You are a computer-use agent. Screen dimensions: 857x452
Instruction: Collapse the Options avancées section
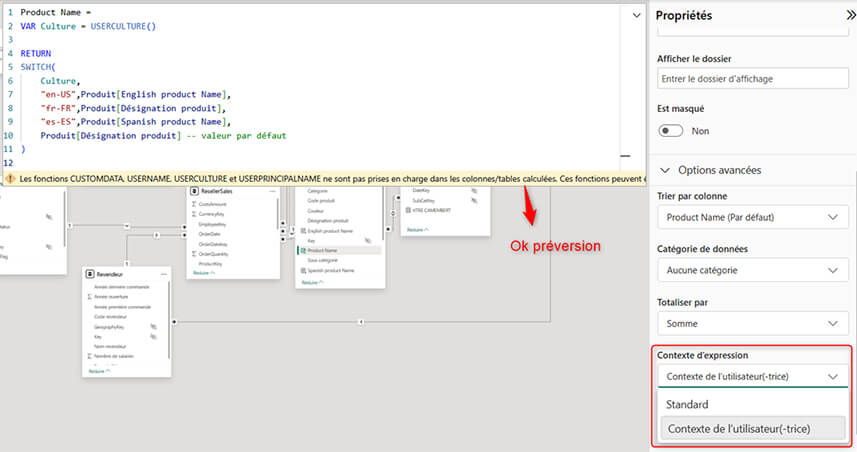click(665, 171)
